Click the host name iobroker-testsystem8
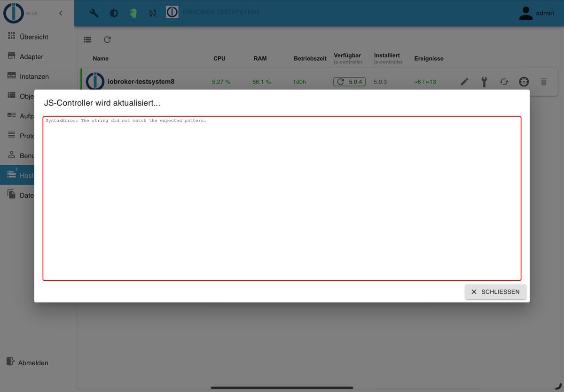 pyautogui.click(x=141, y=82)
